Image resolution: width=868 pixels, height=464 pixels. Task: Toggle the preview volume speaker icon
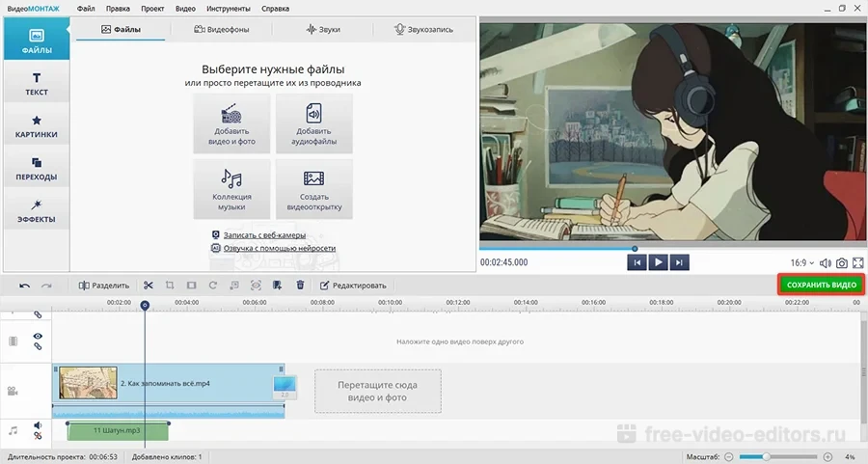827,262
